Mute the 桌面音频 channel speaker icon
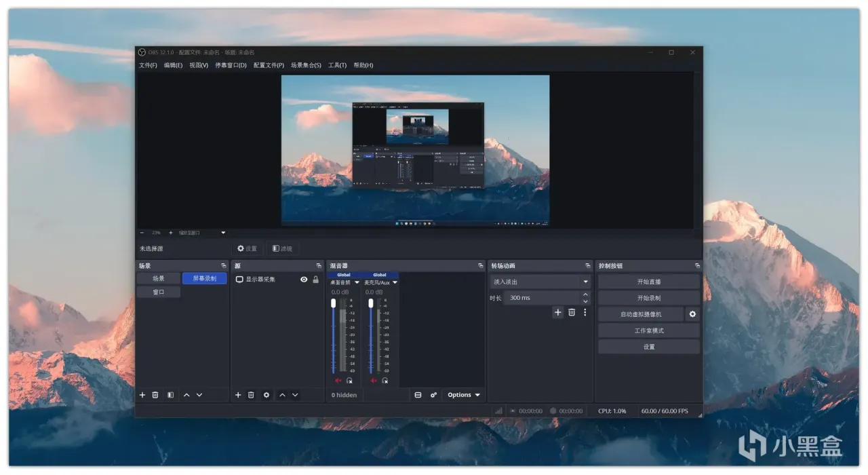The height and width of the screenshot is (475, 868). coord(338,381)
